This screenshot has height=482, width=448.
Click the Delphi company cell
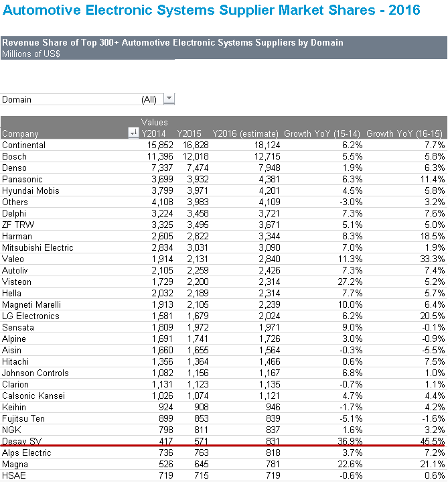tap(14, 213)
